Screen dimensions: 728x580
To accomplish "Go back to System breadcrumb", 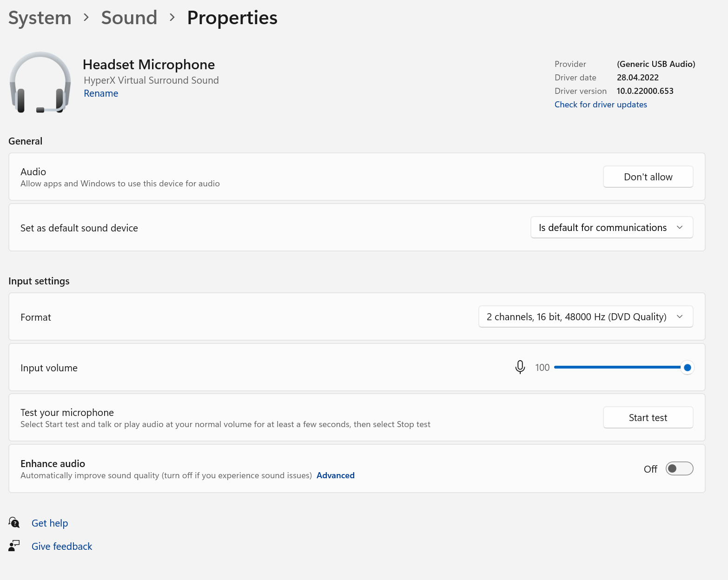I will (40, 18).
